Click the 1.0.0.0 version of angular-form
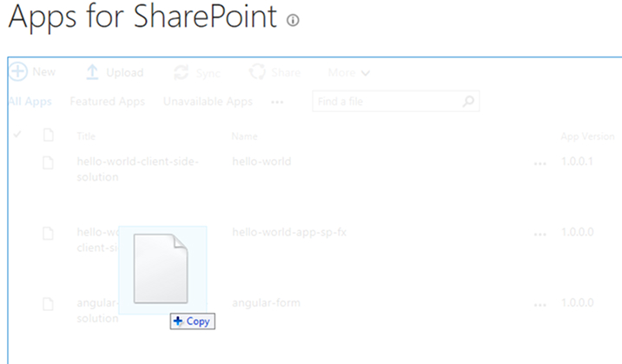Image resolution: width=622 pixels, height=364 pixels. pos(578,303)
